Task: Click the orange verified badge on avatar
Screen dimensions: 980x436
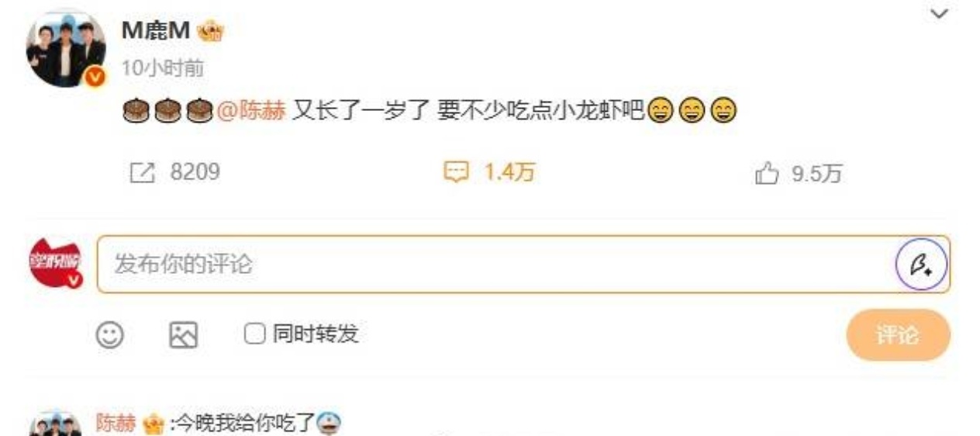Action: 95,77
